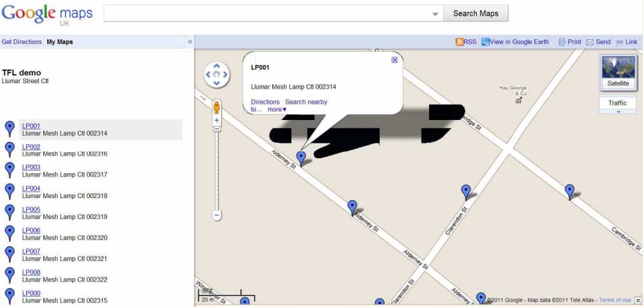Zoom in with the plus button
The height and width of the screenshot is (307, 644).
point(217,121)
